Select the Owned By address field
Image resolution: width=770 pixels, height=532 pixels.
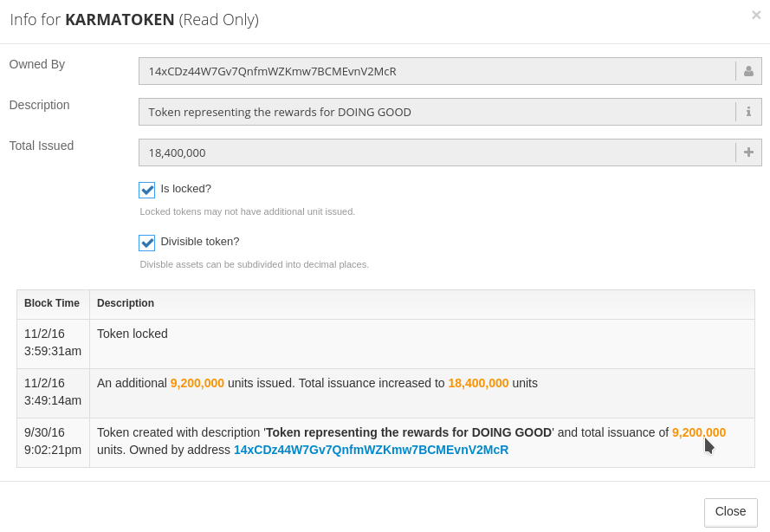coord(437,71)
